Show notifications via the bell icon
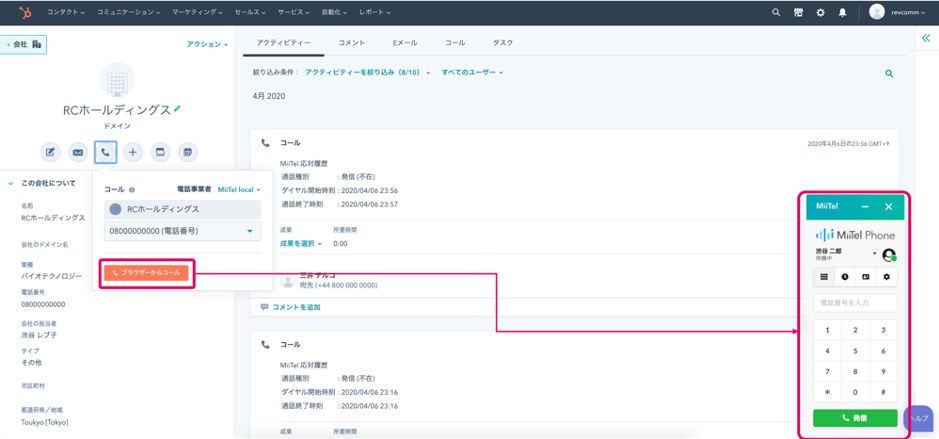 pyautogui.click(x=843, y=12)
